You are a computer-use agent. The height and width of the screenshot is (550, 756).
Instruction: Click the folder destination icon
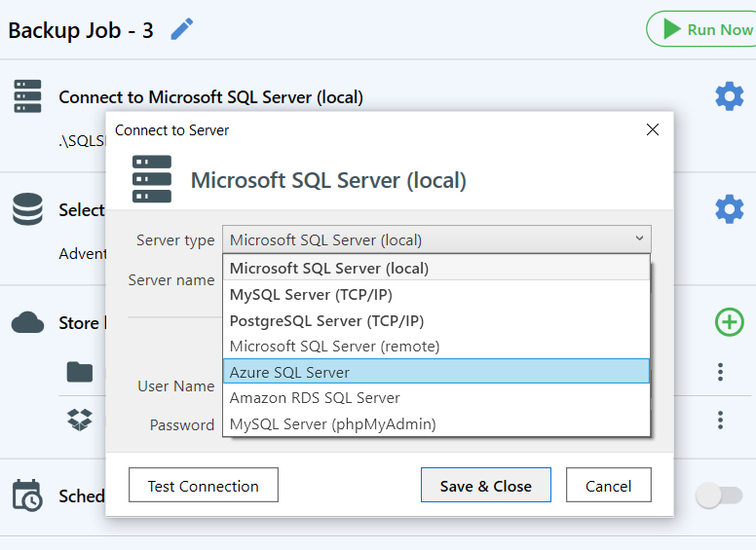coord(80,372)
